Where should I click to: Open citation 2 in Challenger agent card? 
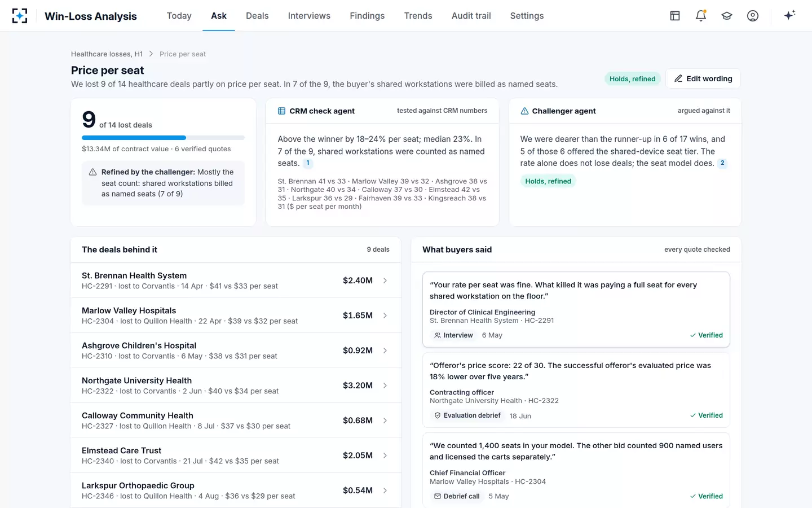[722, 163]
